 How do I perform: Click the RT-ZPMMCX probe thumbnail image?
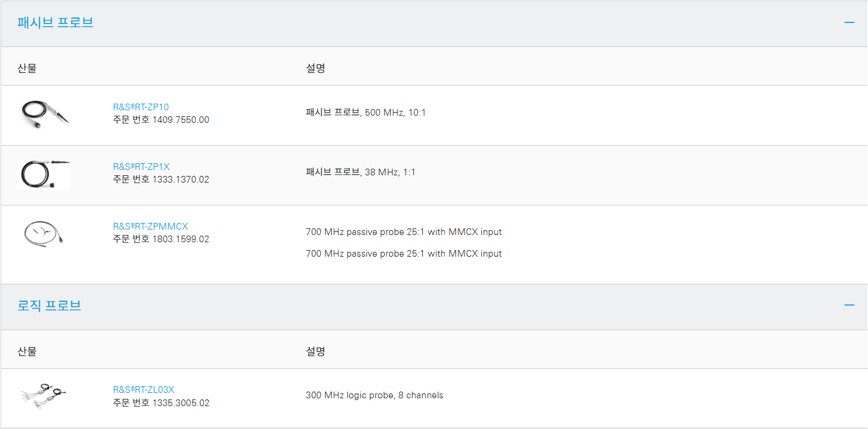point(43,233)
